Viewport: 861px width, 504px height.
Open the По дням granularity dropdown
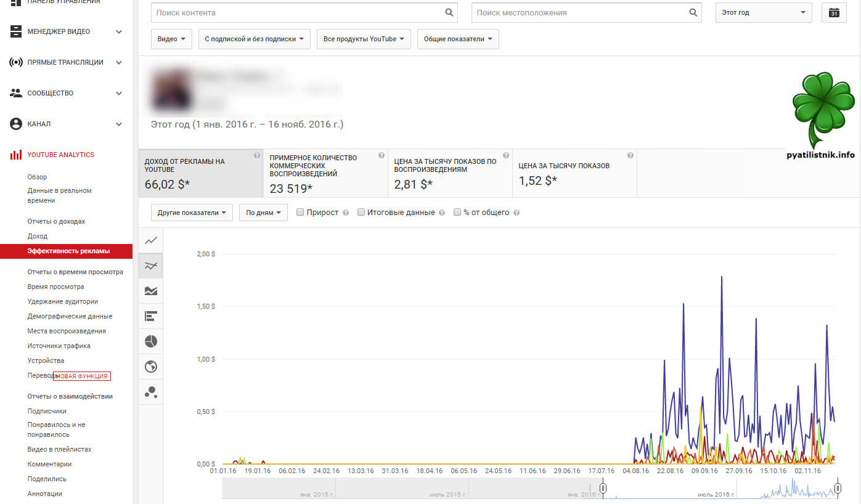[263, 213]
